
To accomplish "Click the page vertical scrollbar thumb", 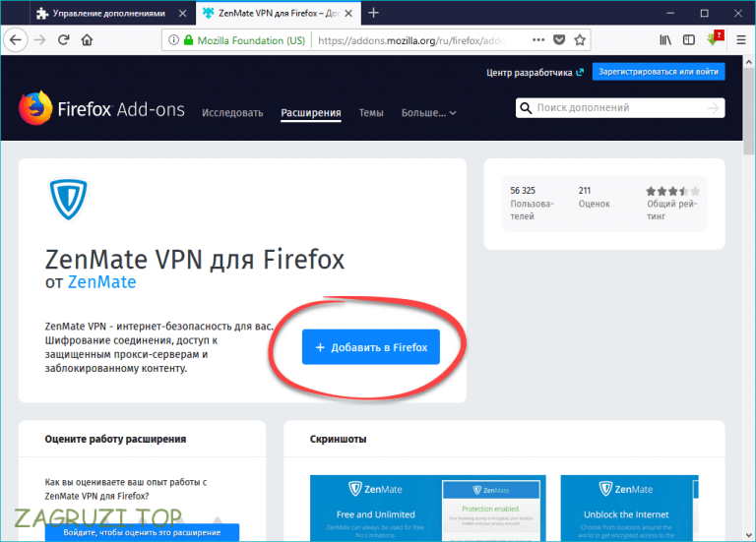I will coord(748,112).
